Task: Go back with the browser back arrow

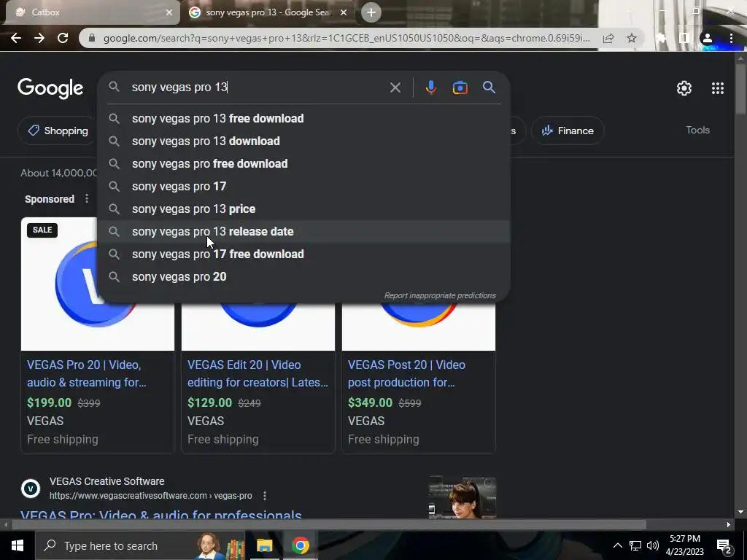Action: click(16, 38)
